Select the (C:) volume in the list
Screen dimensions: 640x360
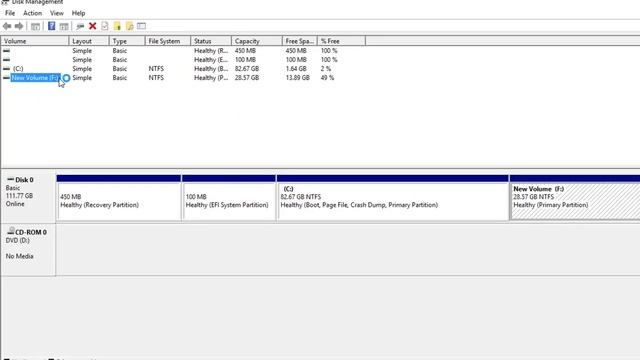18,69
